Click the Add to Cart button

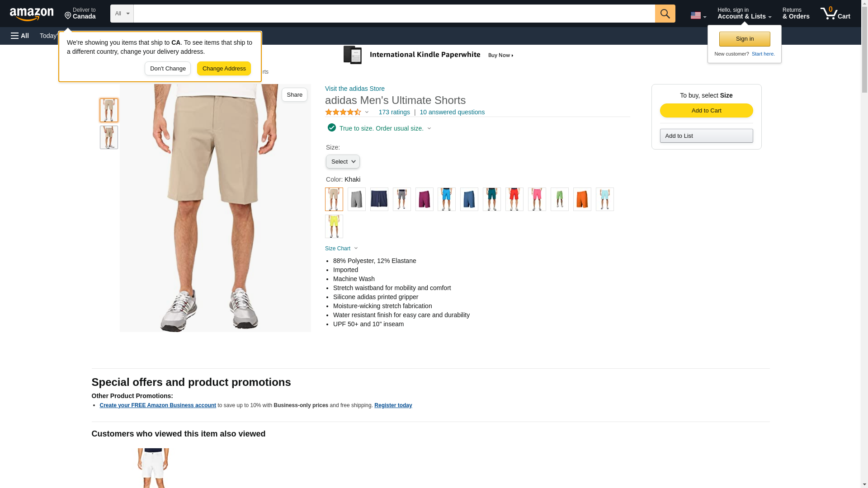click(706, 111)
